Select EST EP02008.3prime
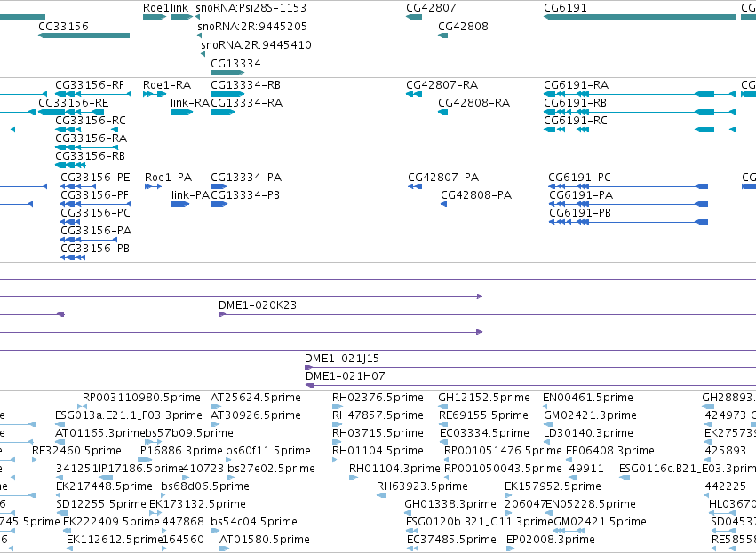The width and height of the screenshot is (756, 553). point(551,540)
